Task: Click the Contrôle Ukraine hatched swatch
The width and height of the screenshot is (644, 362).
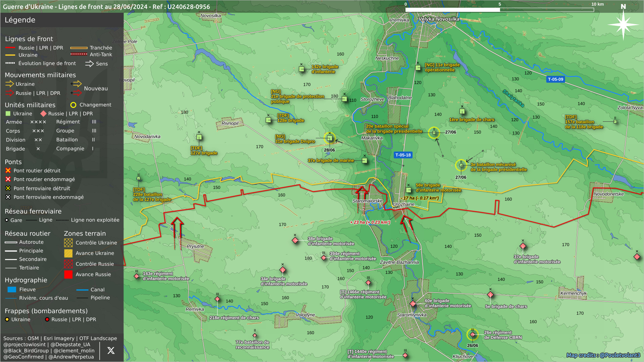Action: click(68, 243)
